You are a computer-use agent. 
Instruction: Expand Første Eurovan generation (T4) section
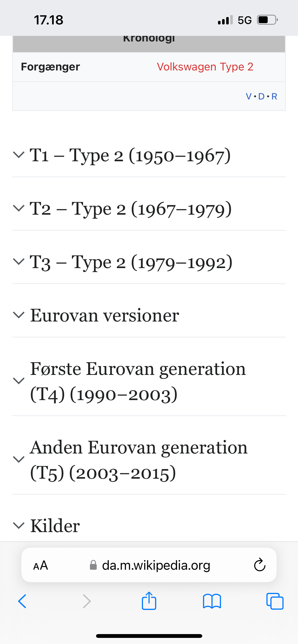coord(138,381)
